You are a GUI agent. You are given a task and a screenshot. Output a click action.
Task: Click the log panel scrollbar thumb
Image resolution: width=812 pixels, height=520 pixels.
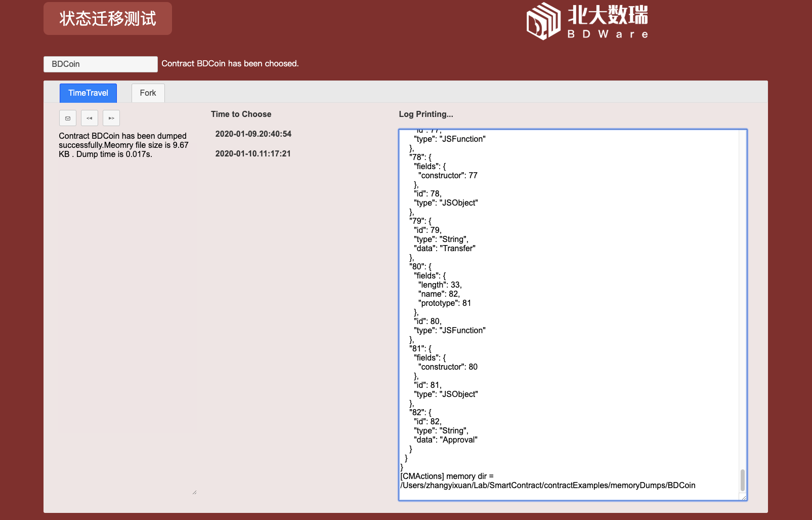tap(742, 479)
